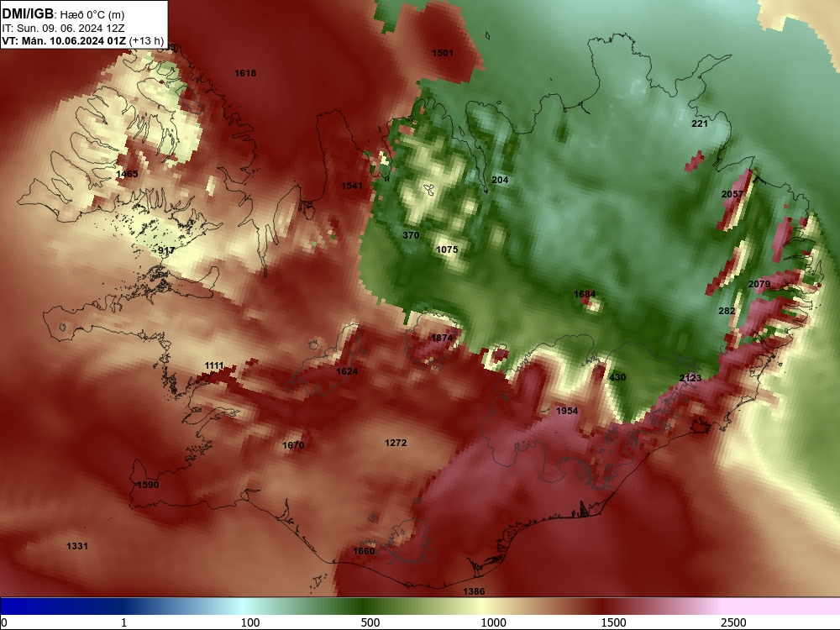The width and height of the screenshot is (840, 630).
Task: Select the 1075 map value
Action: click(447, 249)
